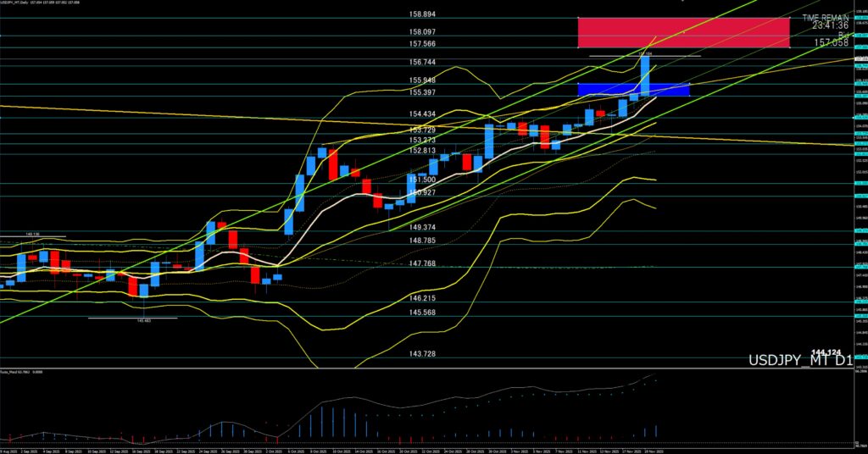Click the Bid 157.058 price readout
Screen dimensions: 868x454
coord(830,42)
